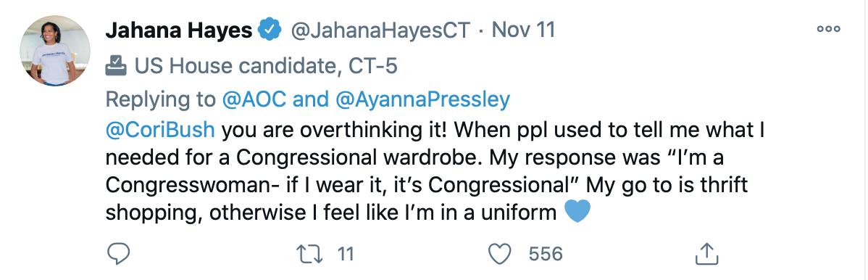Click the blue verified badge

tap(271, 30)
